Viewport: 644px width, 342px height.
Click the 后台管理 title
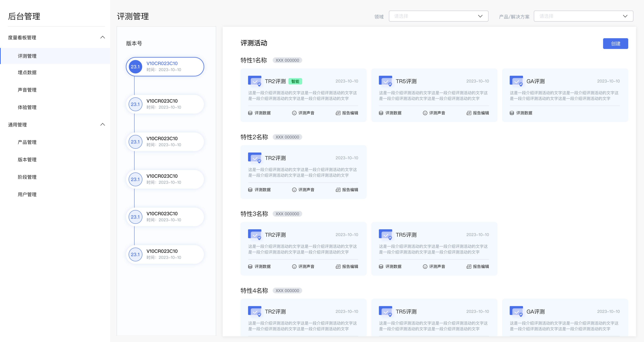pos(24,16)
